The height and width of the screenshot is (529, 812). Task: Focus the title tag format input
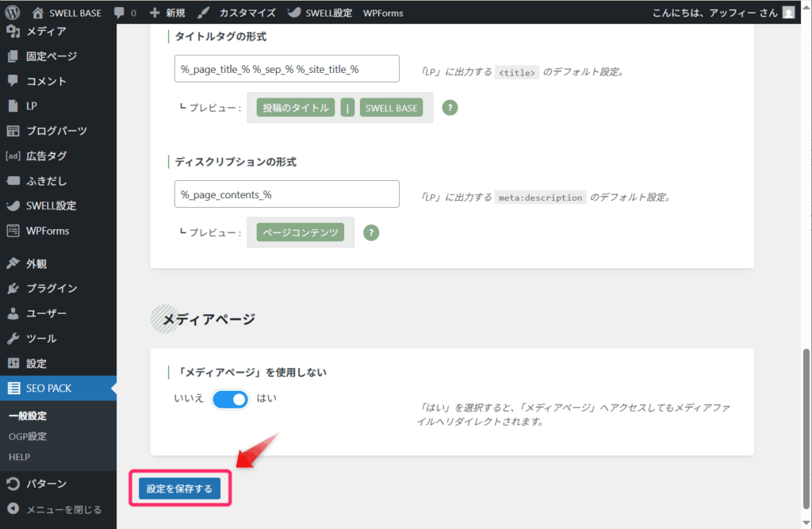(287, 68)
